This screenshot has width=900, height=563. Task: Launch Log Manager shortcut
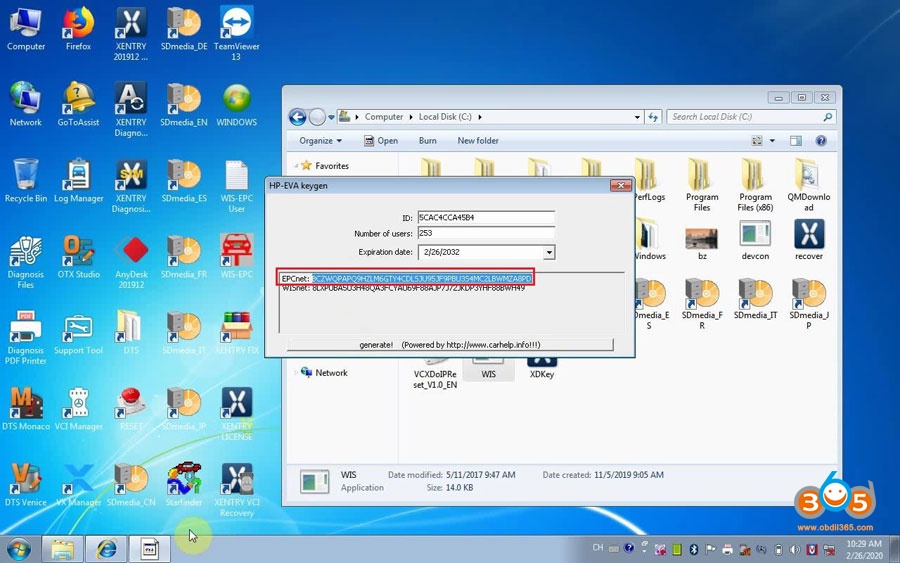[78, 181]
